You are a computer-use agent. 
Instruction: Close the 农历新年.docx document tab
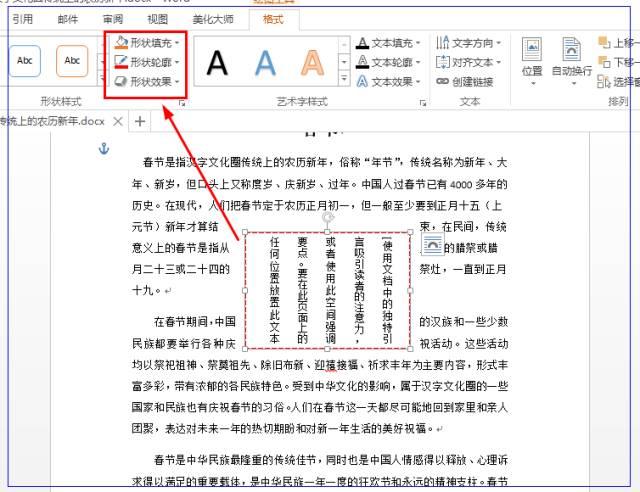118,121
